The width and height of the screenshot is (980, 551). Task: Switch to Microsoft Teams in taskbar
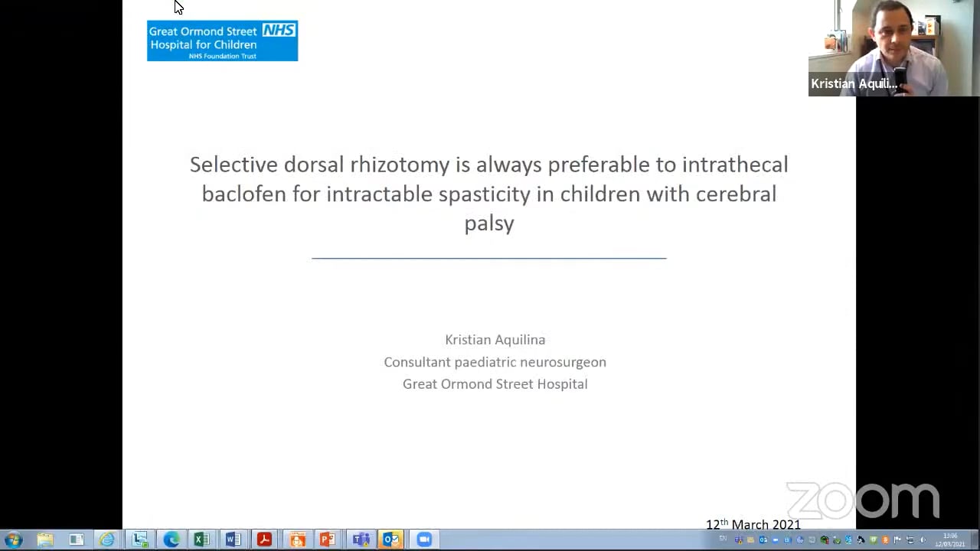click(x=360, y=540)
